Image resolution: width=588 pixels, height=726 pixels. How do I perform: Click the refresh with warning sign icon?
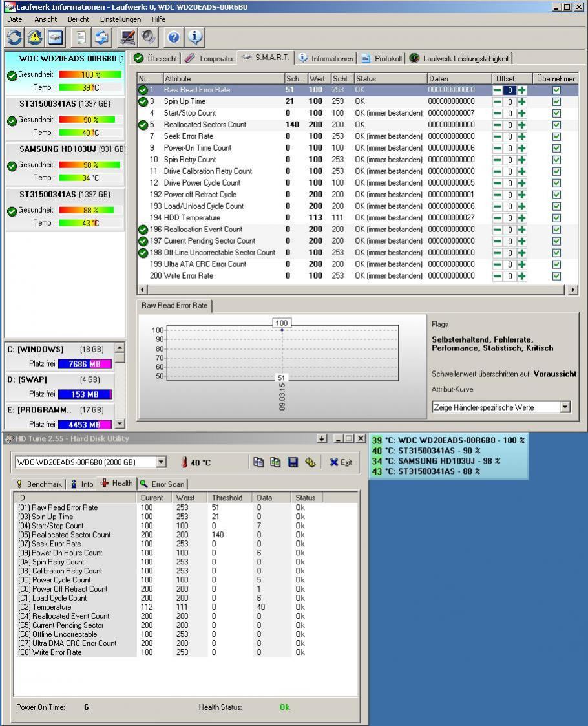[x=35, y=37]
